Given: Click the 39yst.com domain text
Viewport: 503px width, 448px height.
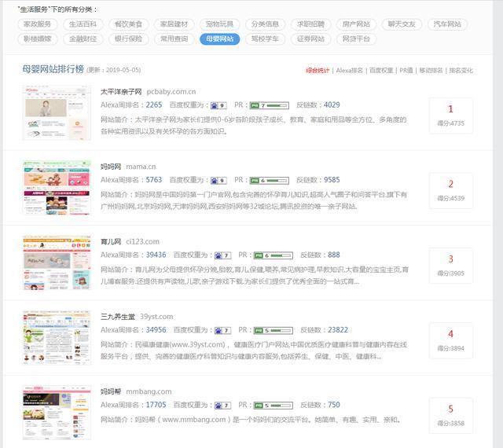Looking at the screenshot, I should click(156, 317).
